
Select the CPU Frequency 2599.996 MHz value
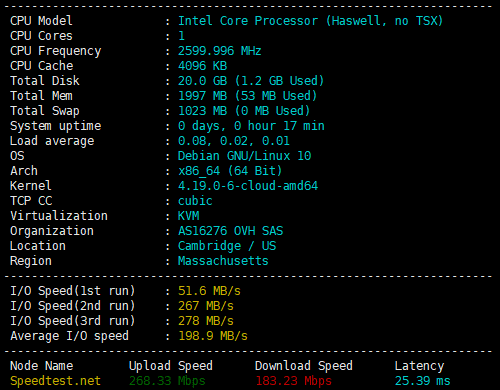pos(219,51)
